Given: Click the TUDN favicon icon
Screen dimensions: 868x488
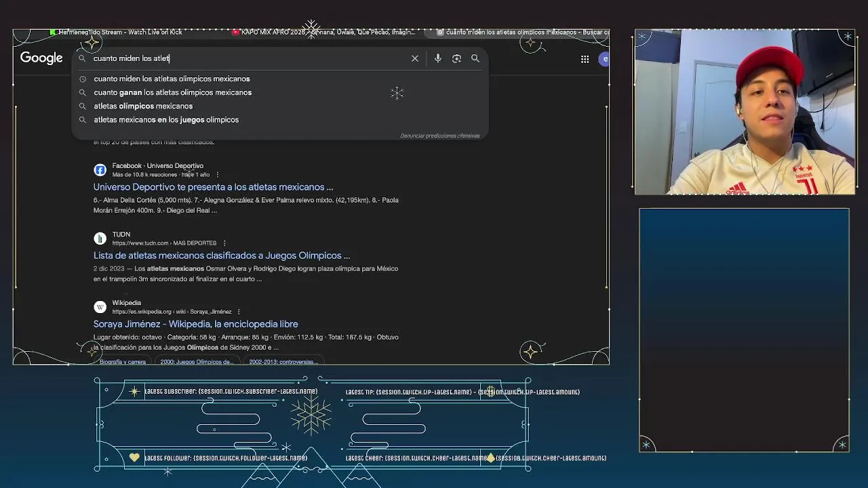Looking at the screenshot, I should [x=100, y=239].
